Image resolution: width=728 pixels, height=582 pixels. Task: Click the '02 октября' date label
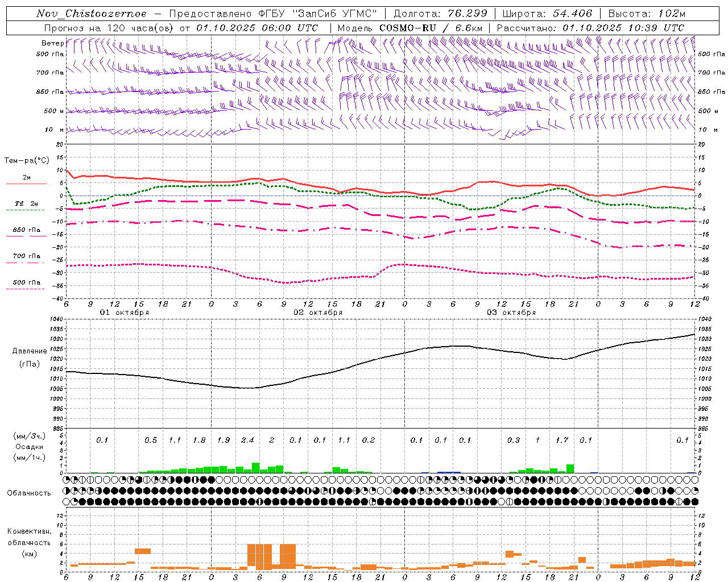(x=318, y=313)
